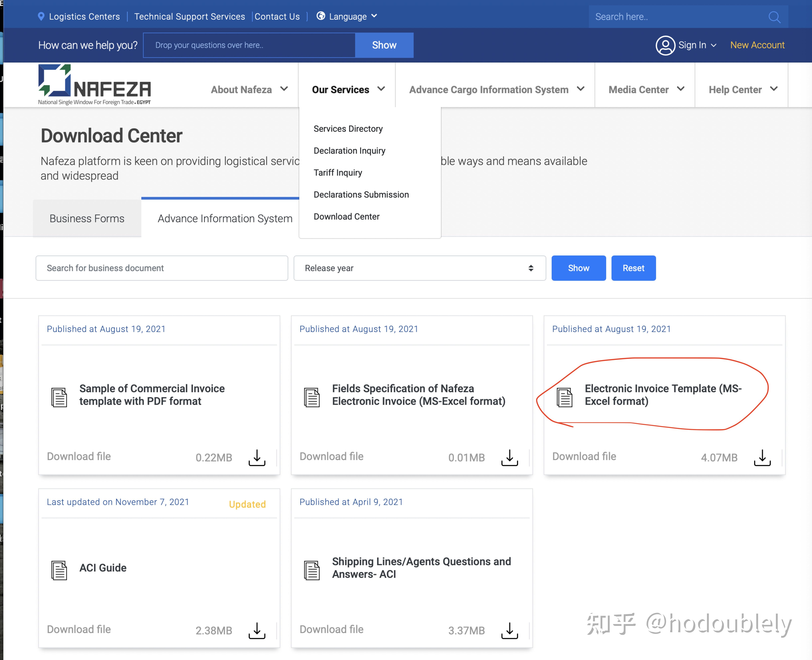
Task: Click the magnifier search icon in top bar
Action: [x=774, y=17]
